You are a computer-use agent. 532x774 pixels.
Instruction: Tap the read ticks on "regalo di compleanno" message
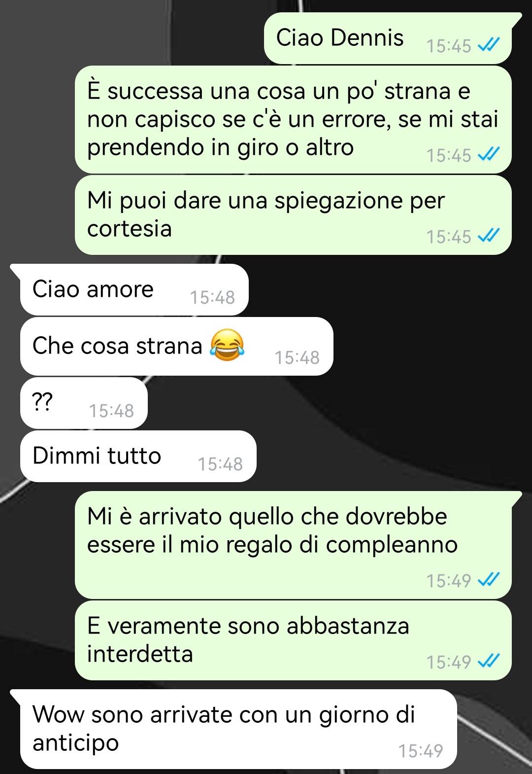click(x=489, y=580)
